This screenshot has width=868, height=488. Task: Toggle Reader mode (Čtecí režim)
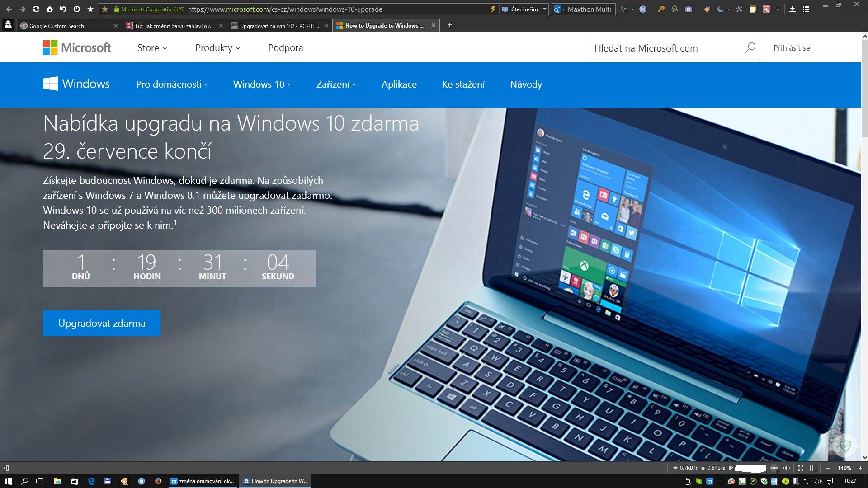[520, 9]
